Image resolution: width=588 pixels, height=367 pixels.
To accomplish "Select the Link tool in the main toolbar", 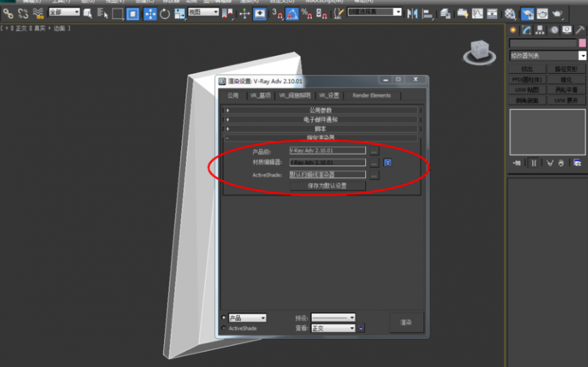I will pyautogui.click(x=8, y=14).
